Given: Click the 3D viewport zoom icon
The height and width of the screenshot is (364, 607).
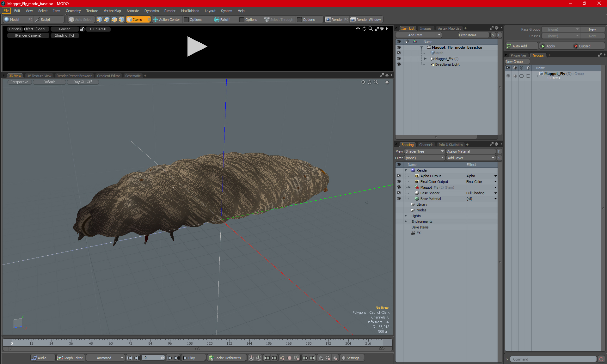Looking at the screenshot, I should (376, 82).
